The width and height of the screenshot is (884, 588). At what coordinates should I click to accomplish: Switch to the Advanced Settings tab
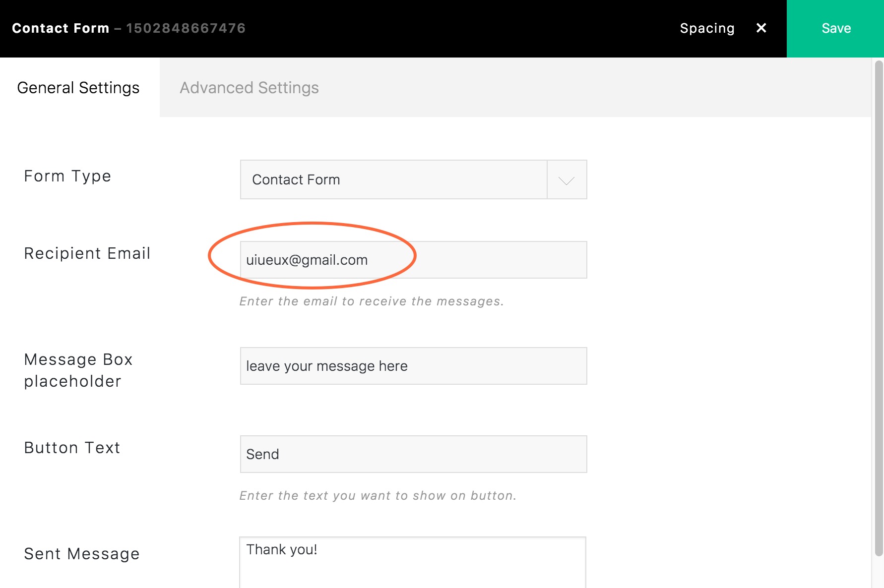[x=250, y=88]
